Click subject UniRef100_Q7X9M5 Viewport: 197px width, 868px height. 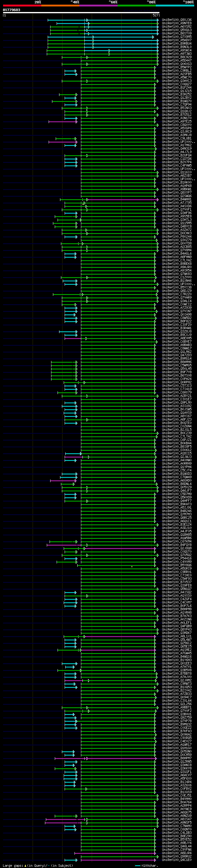pyautogui.click(x=177, y=37)
